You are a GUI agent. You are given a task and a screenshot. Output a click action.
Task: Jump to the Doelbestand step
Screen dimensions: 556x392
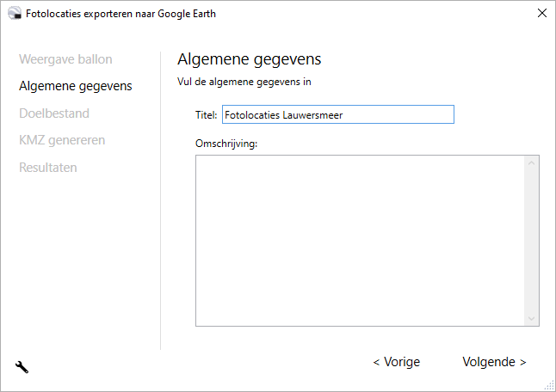tap(54, 113)
